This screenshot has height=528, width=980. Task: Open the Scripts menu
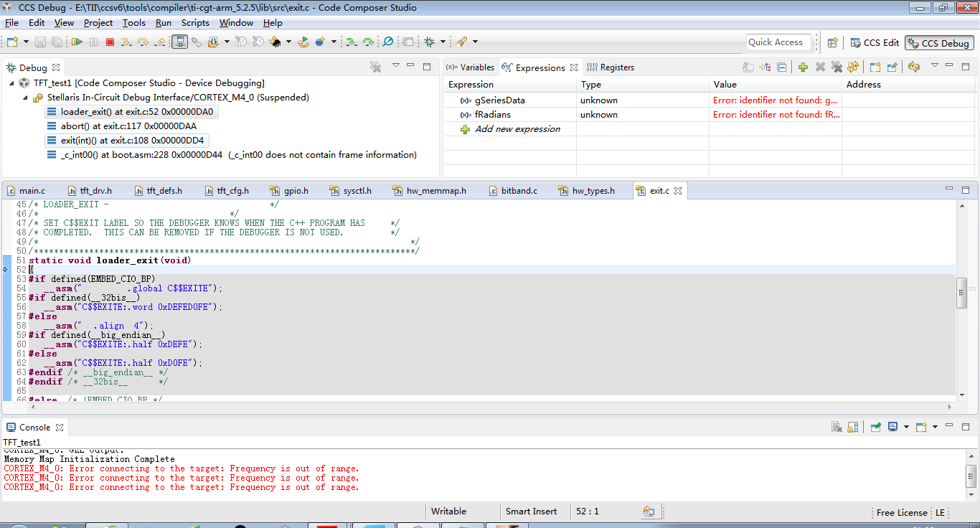195,23
